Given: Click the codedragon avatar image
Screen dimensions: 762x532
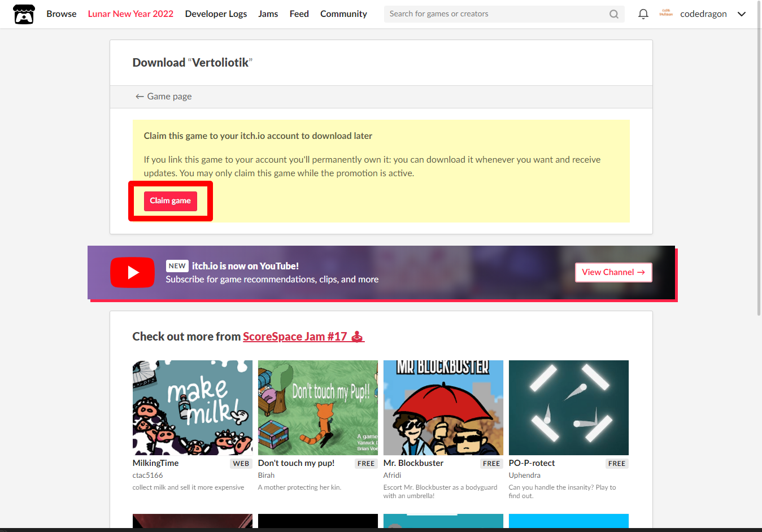Looking at the screenshot, I should (x=666, y=13).
